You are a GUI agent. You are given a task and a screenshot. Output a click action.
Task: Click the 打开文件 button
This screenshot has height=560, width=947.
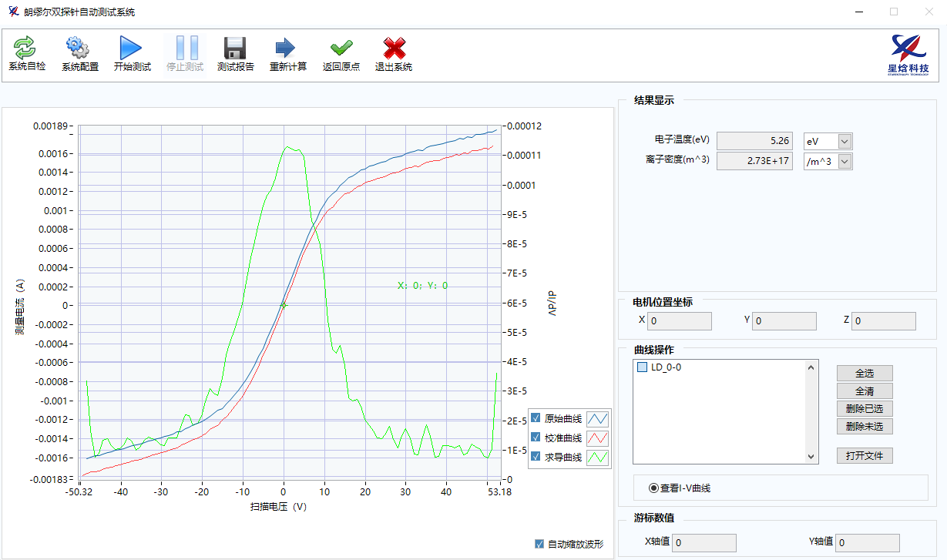[x=865, y=455]
